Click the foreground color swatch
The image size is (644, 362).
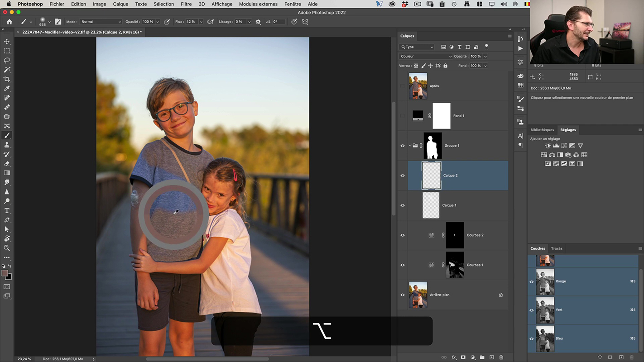point(5,273)
